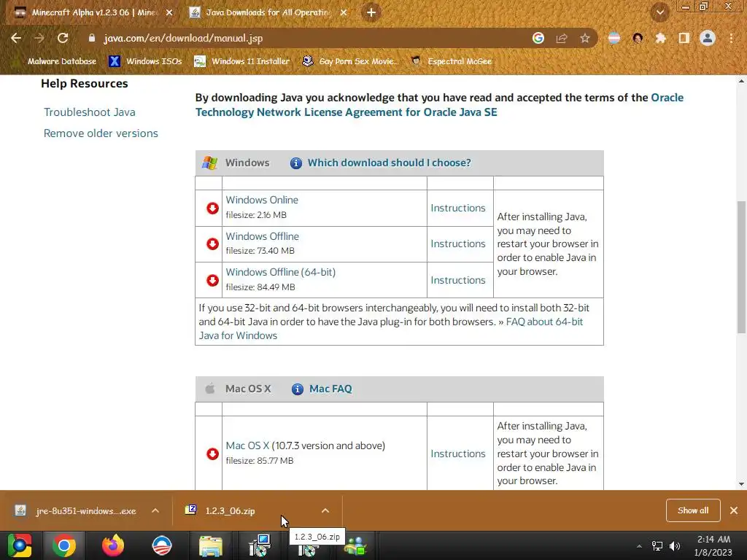Click the forward navigation arrow
Image resolution: width=747 pixels, height=560 pixels.
[x=39, y=38]
